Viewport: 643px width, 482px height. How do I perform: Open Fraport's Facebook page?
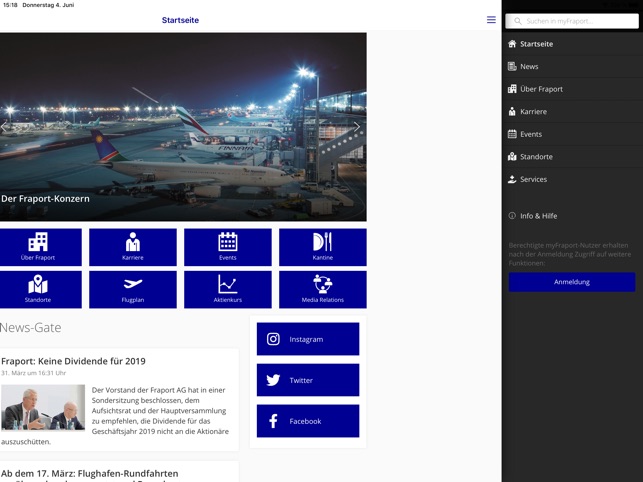(x=308, y=421)
